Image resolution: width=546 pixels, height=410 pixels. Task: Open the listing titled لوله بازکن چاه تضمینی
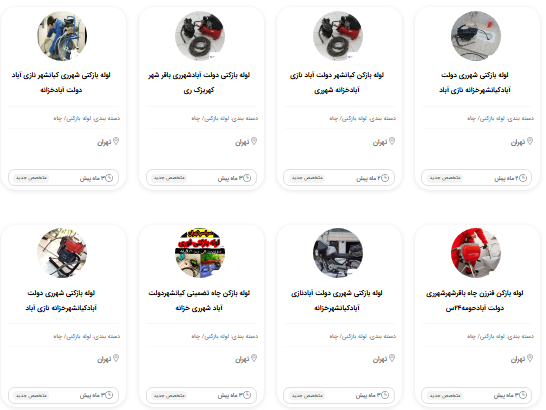tap(199, 300)
